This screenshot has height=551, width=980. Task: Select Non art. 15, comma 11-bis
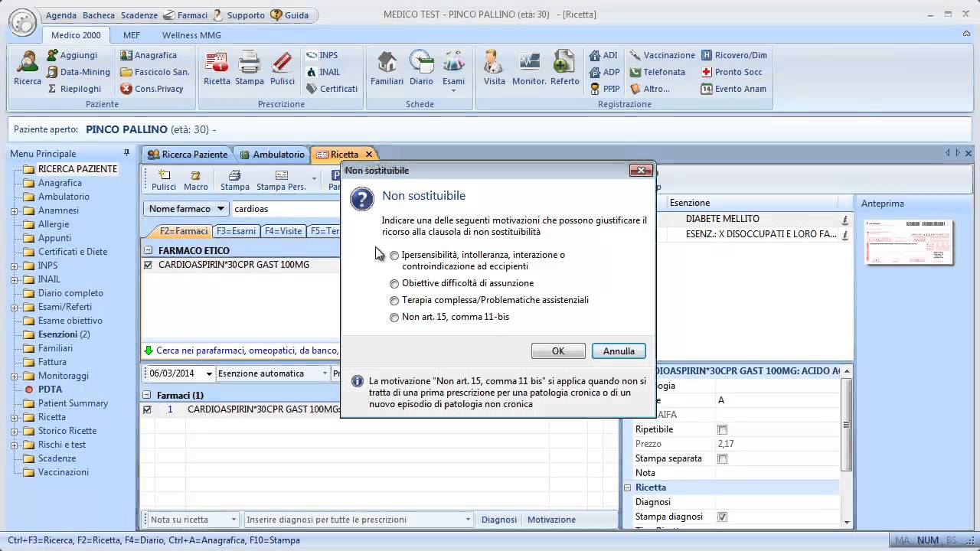(394, 318)
